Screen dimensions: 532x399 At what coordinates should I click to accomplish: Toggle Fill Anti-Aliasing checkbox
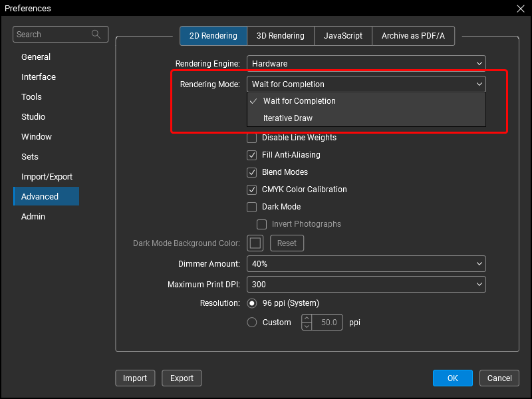click(252, 156)
